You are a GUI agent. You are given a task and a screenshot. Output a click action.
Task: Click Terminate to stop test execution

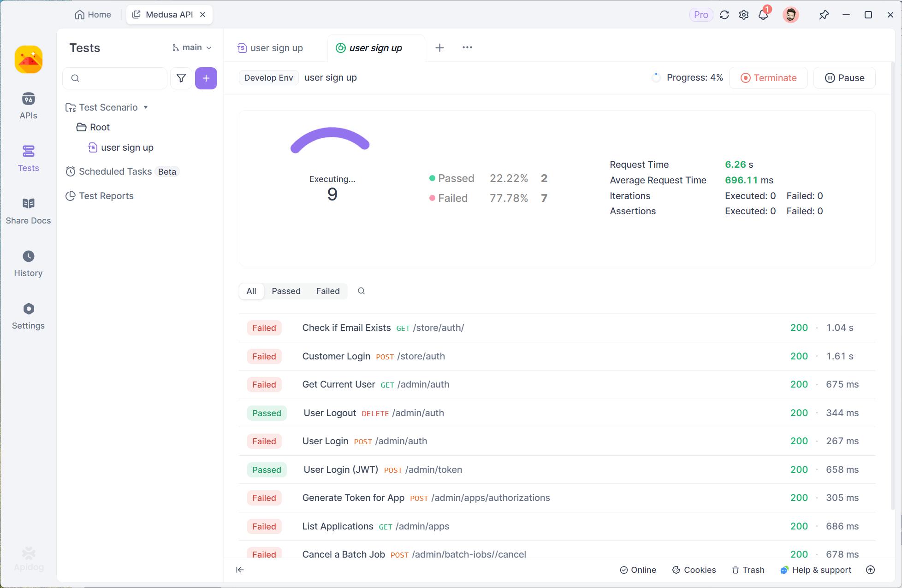(770, 77)
